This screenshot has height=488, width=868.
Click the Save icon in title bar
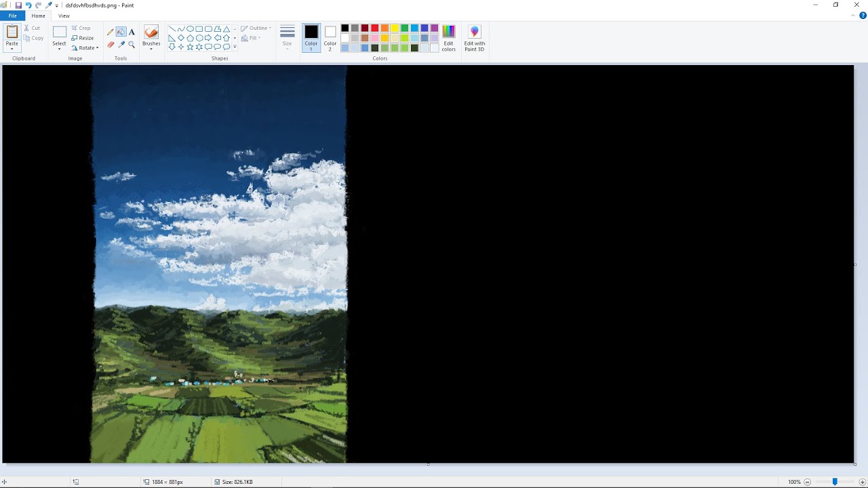point(18,5)
